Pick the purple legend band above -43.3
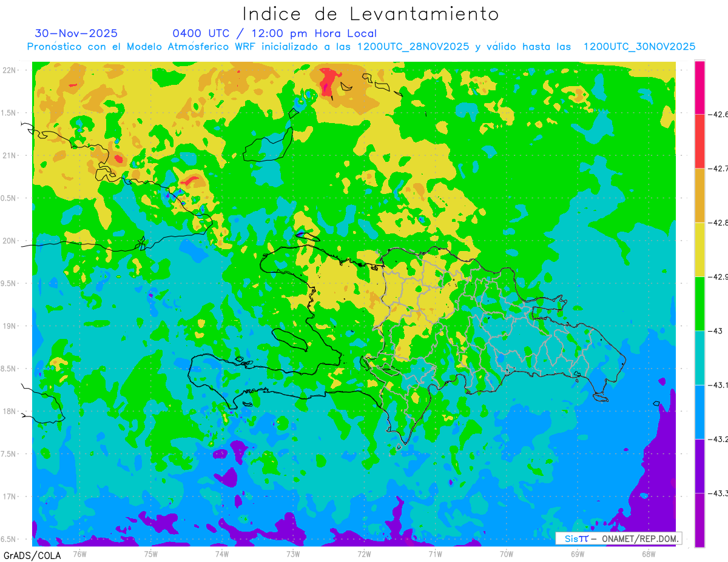The image size is (728, 562). tap(699, 466)
